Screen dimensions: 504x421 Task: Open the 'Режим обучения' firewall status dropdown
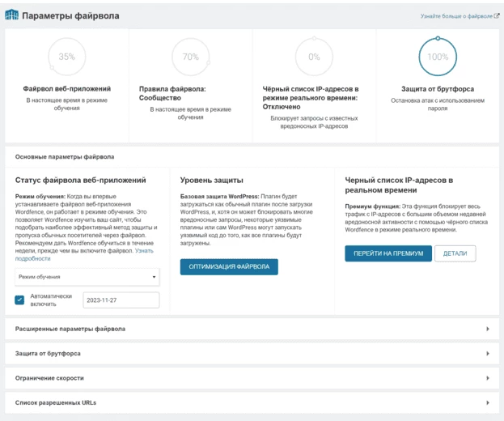[x=87, y=277]
